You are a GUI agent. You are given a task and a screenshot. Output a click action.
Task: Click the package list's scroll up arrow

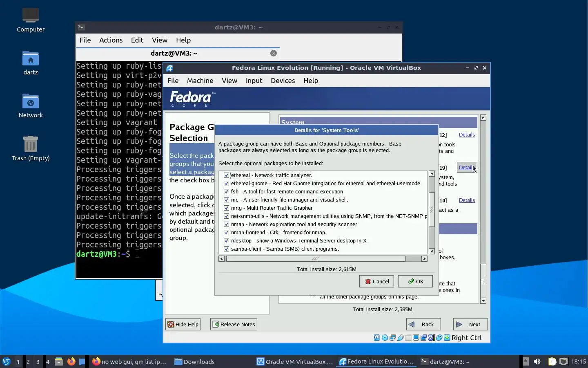(x=432, y=174)
